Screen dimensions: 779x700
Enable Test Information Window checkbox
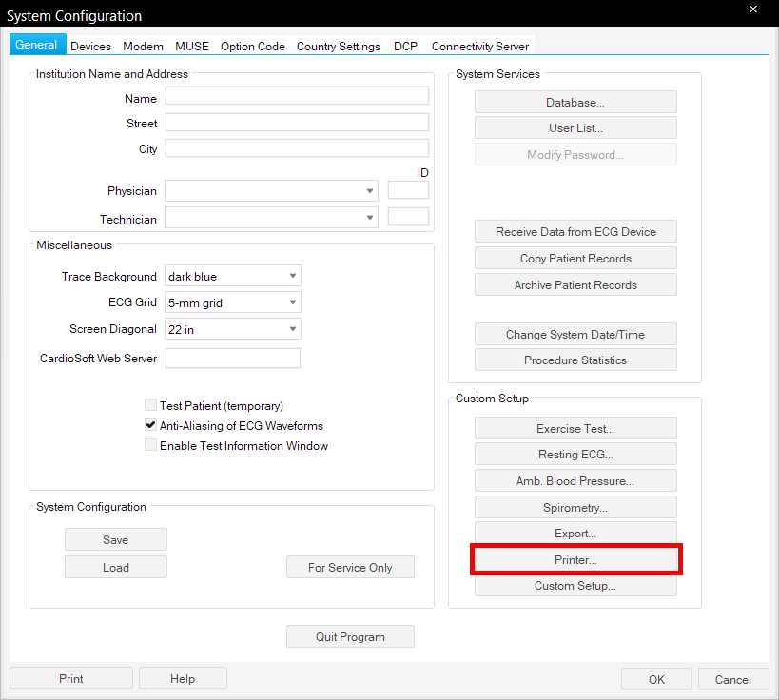(150, 445)
